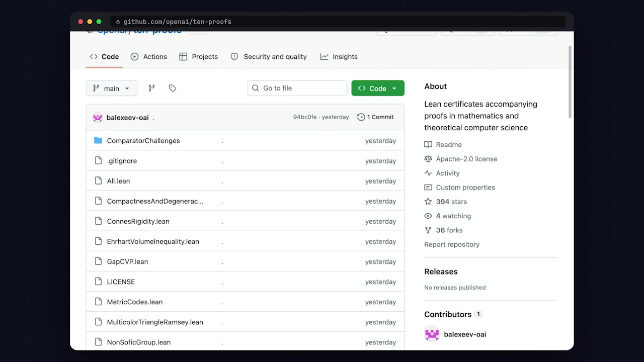View the 394 stars list
This screenshot has width=644, height=362.
(x=451, y=202)
